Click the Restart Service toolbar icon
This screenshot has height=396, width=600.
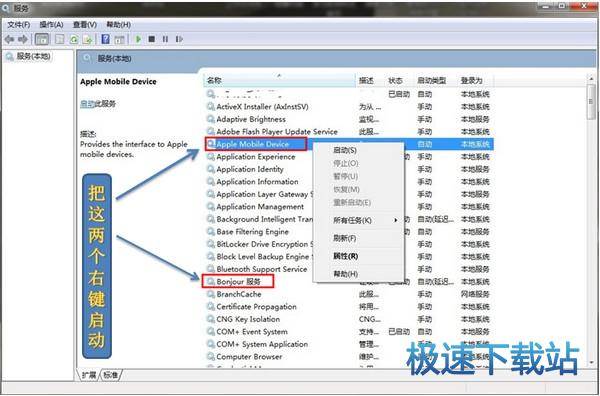(179, 39)
